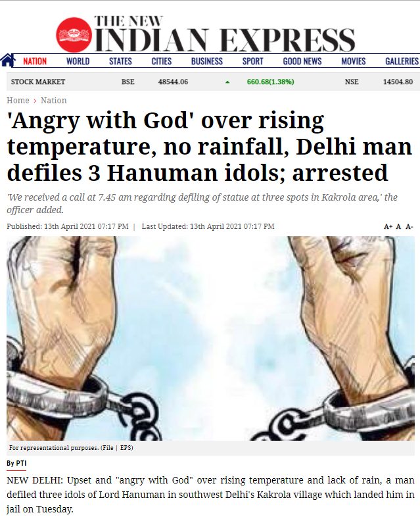Switch to the Business section
Image resolution: width=420 pixels, height=519 pixels.
[x=206, y=61]
